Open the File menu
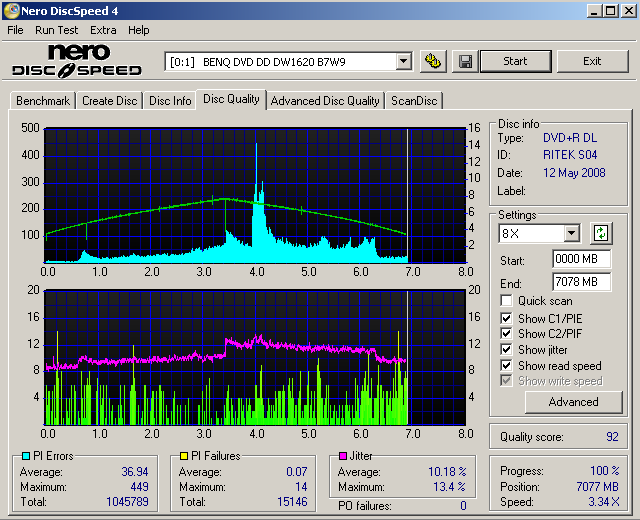The image size is (640, 520). coord(15,30)
